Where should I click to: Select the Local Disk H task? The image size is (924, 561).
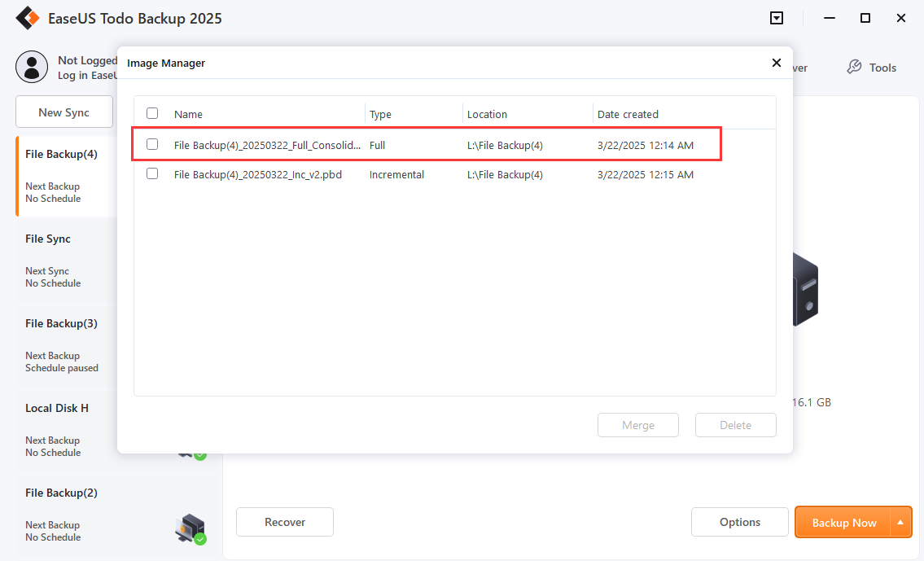[67, 431]
